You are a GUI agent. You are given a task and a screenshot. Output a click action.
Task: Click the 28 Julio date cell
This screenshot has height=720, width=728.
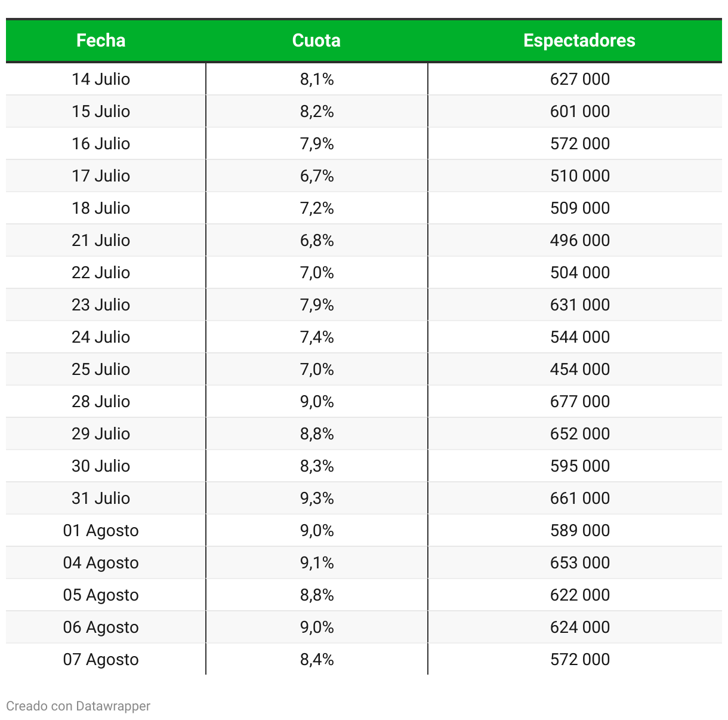pyautogui.click(x=101, y=402)
